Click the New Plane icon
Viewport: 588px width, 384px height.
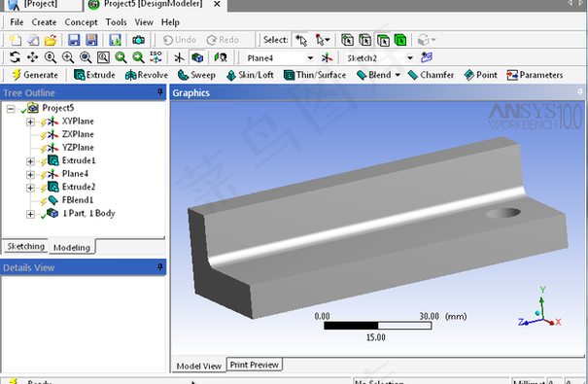[327, 57]
